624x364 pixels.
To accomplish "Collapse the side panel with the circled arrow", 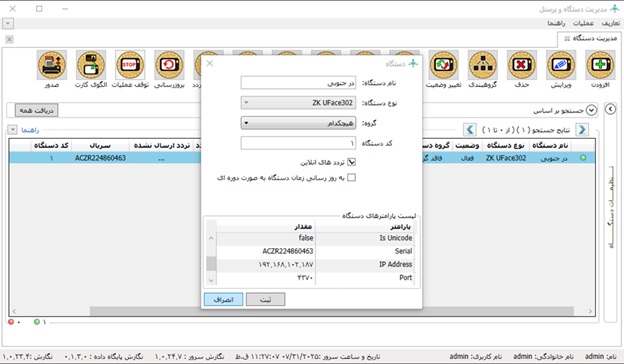I will tap(610, 109).
